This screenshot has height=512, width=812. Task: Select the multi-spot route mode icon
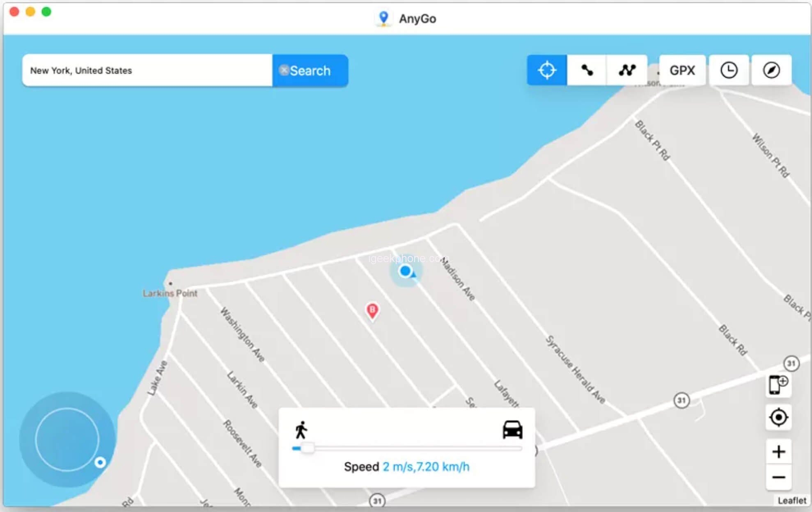point(627,70)
